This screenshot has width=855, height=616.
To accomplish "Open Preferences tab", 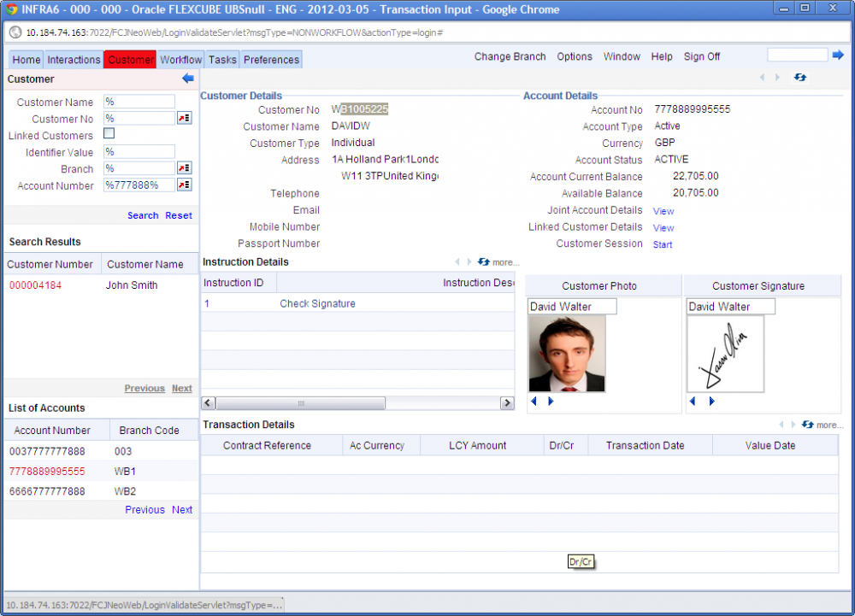I will click(271, 59).
